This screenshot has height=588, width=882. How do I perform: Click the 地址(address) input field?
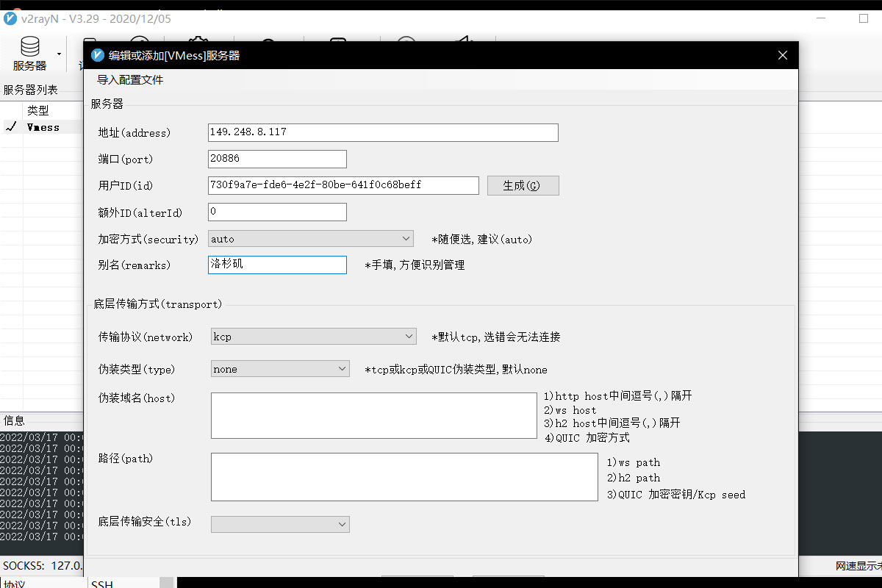(383, 132)
